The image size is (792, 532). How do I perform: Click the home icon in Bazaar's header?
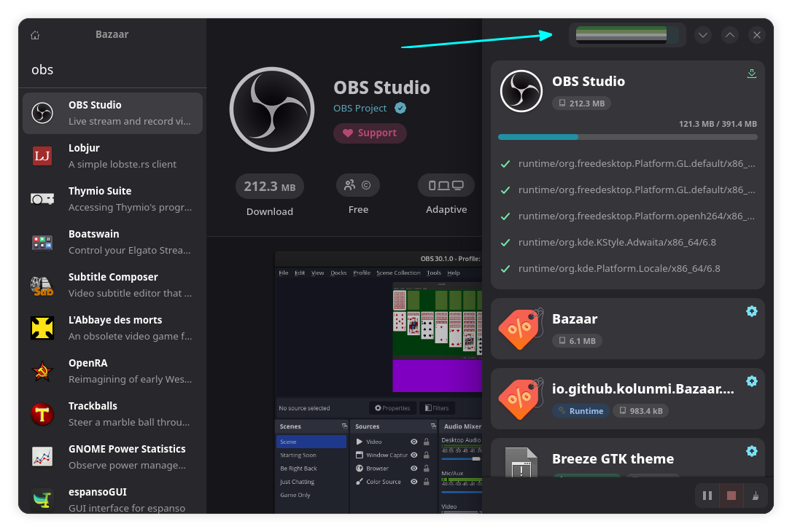point(34,34)
